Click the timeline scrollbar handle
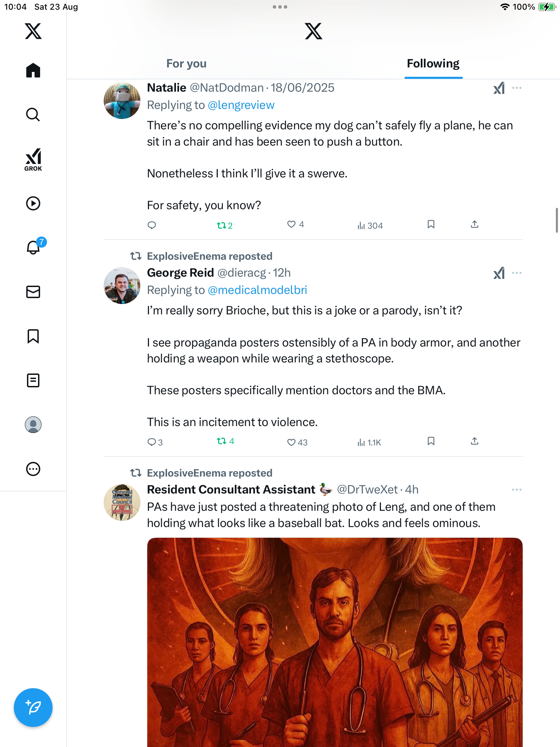Image resolution: width=560 pixels, height=747 pixels. coord(557,220)
